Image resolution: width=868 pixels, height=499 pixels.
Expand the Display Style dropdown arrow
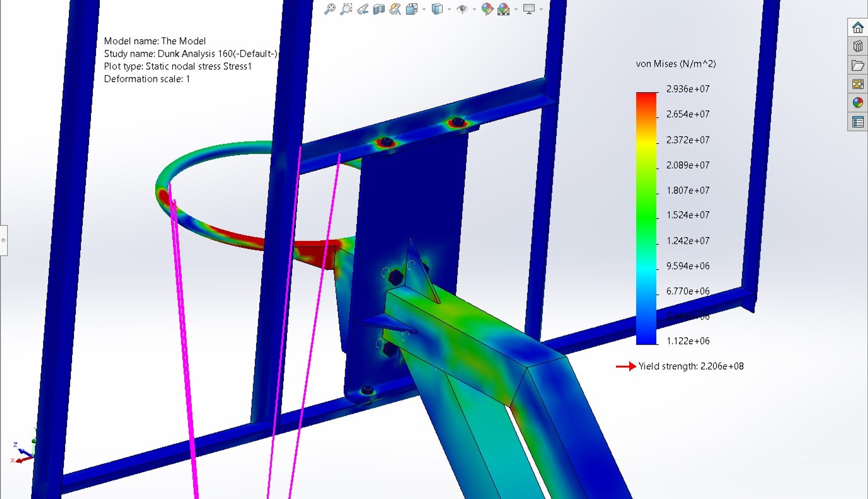tap(449, 9)
